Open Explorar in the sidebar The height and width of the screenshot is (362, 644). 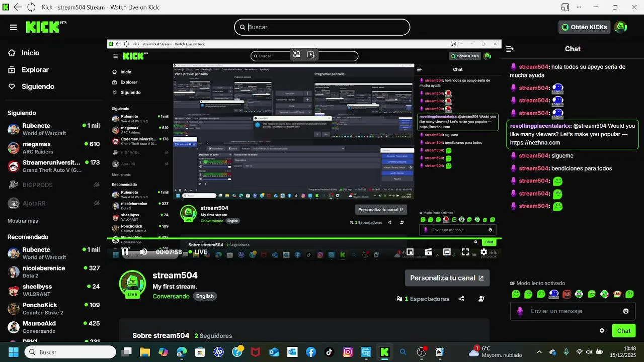(35, 70)
